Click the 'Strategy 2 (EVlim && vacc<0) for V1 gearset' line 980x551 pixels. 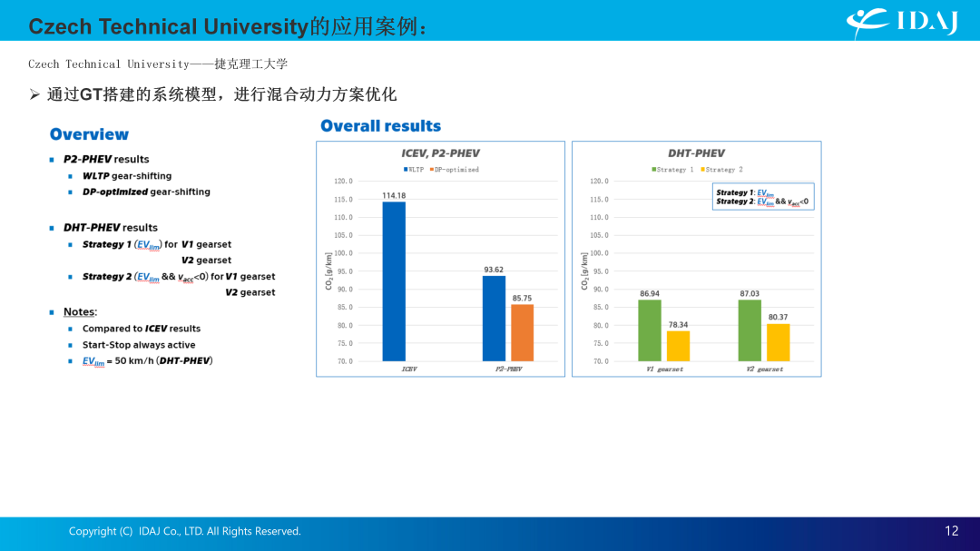pyautogui.click(x=179, y=277)
